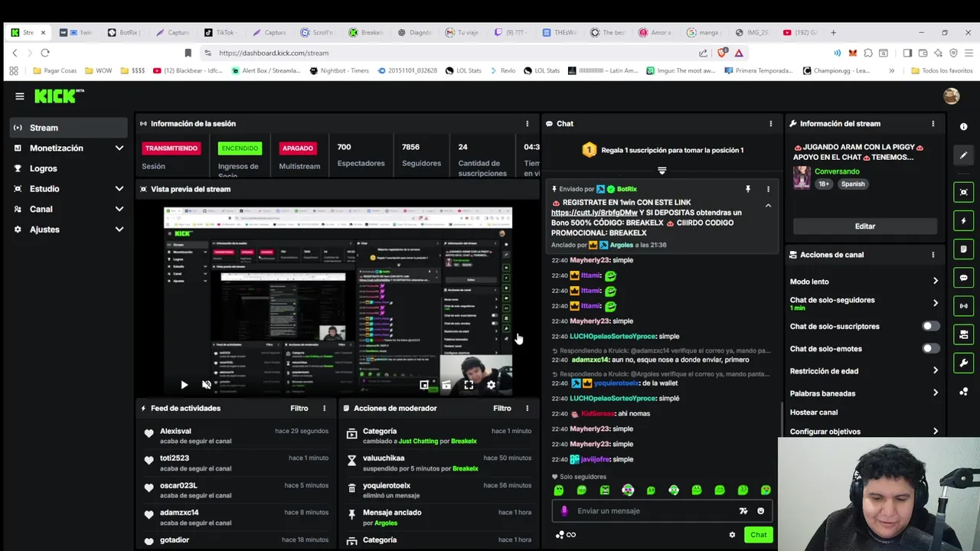Open three-dot menu on the pinned message

tap(768, 189)
